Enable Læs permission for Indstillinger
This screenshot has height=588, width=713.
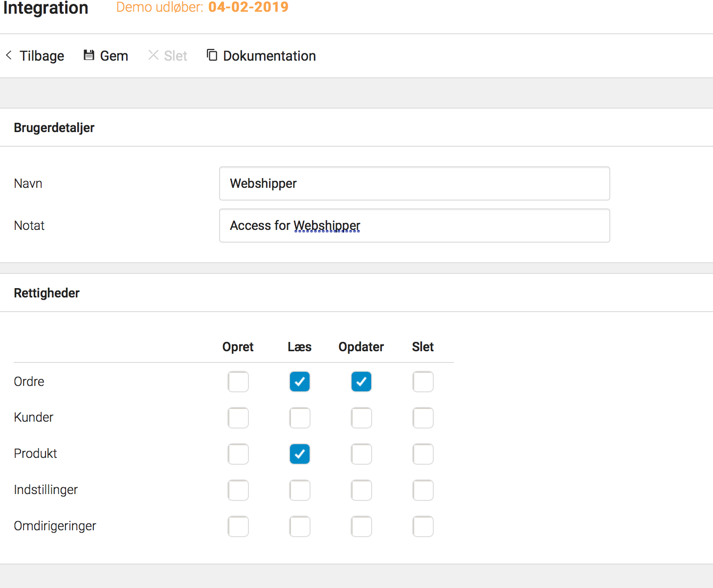[x=300, y=490]
